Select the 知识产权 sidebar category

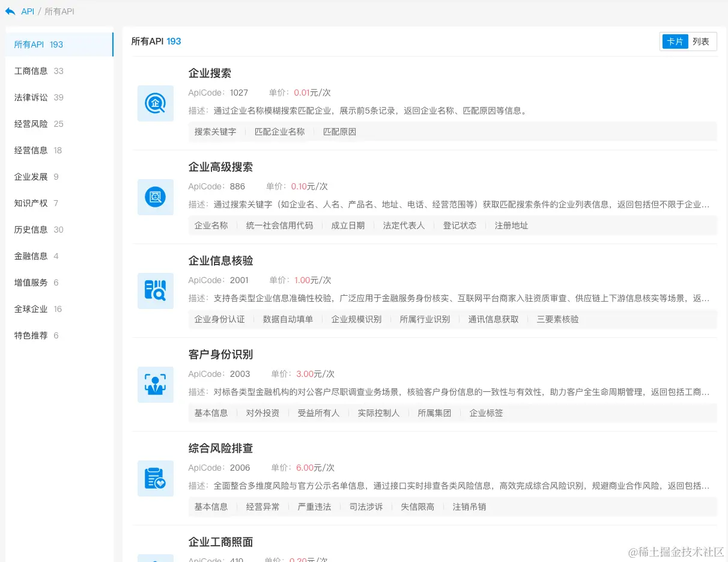click(31, 203)
